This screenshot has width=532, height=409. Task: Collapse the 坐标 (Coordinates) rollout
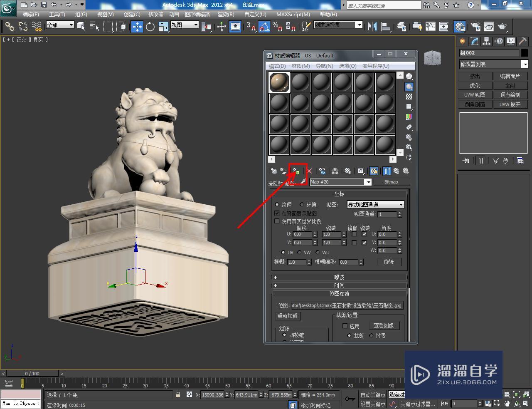pos(339,194)
